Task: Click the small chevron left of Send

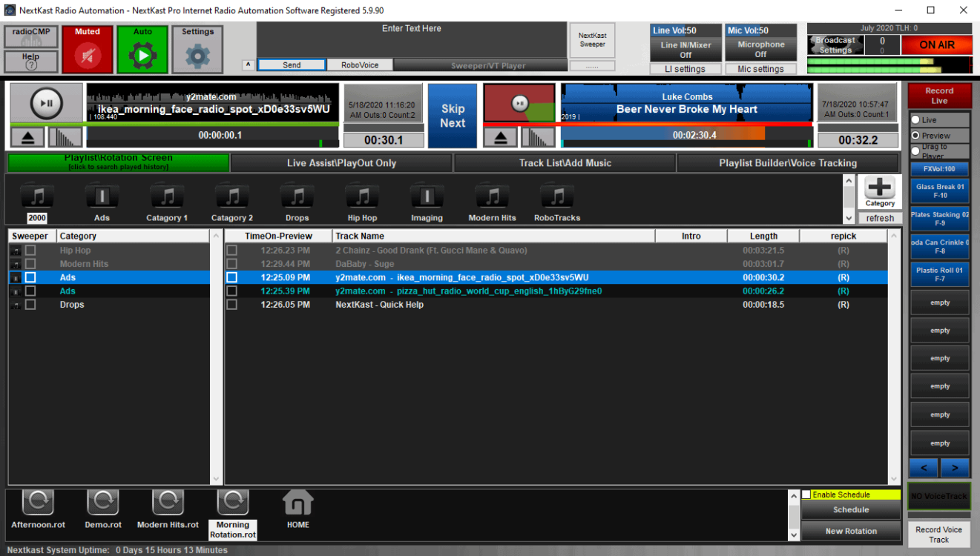Action: (x=248, y=64)
